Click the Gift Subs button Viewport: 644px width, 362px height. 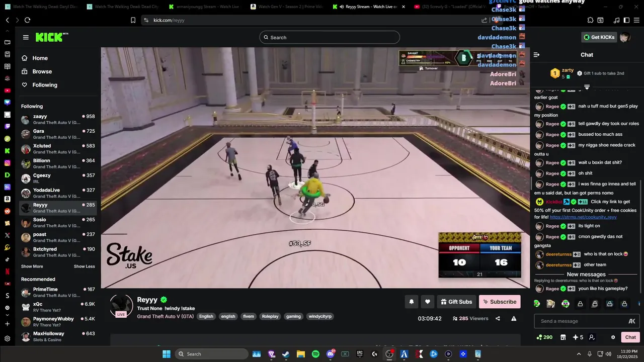pyautogui.click(x=456, y=302)
